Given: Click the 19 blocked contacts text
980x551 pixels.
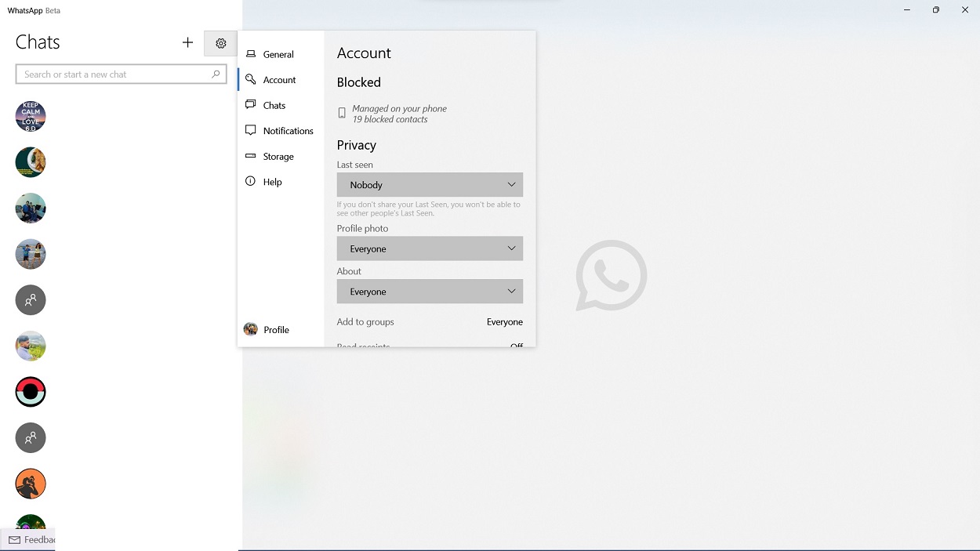Looking at the screenshot, I should pyautogui.click(x=390, y=119).
